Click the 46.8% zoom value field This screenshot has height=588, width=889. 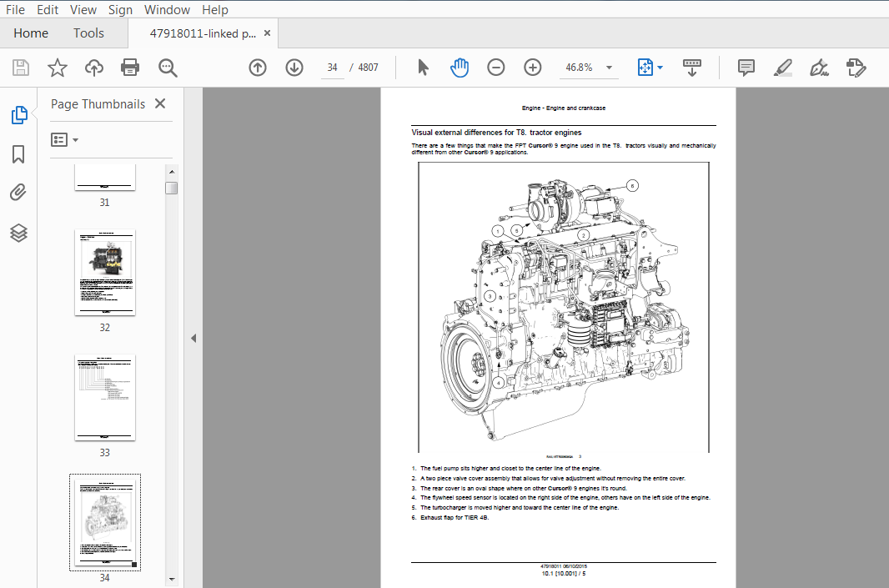pos(579,68)
